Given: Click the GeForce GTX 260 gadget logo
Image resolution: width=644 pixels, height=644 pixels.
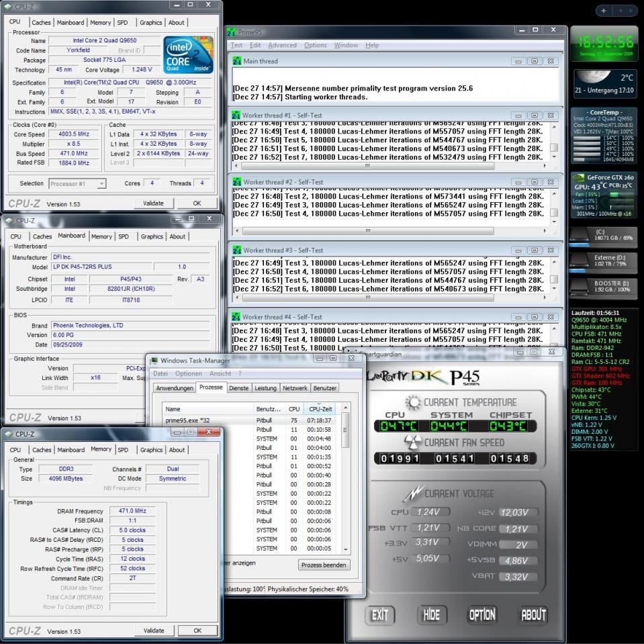Looking at the screenshot, I should click(578, 177).
